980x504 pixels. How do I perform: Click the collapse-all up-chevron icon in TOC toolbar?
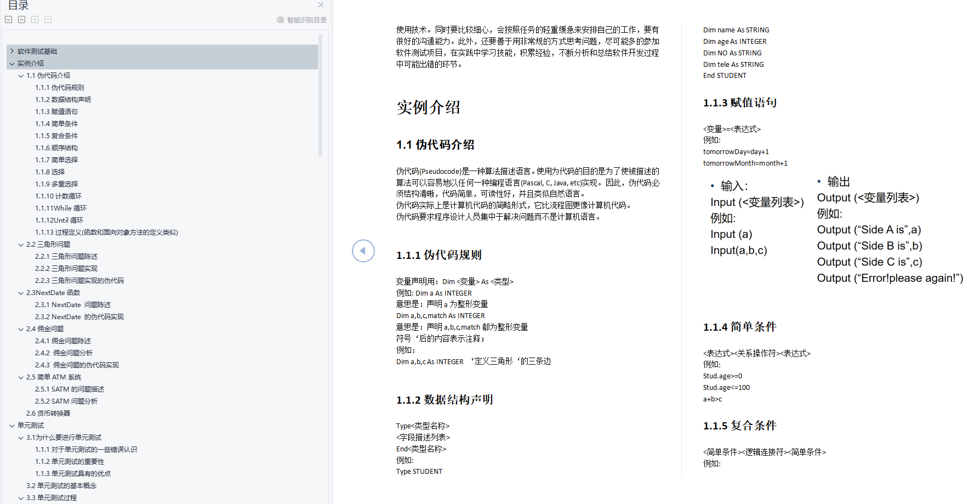(x=21, y=19)
